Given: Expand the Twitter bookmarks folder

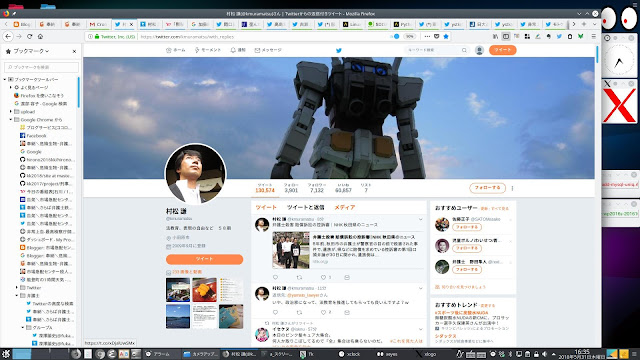Looking at the screenshot, I should pyautogui.click(x=17, y=288).
